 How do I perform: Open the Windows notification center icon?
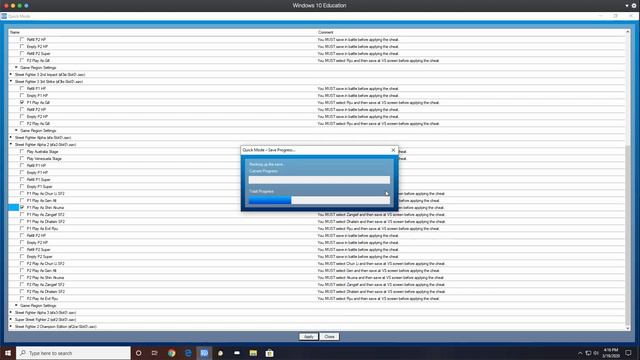click(629, 353)
